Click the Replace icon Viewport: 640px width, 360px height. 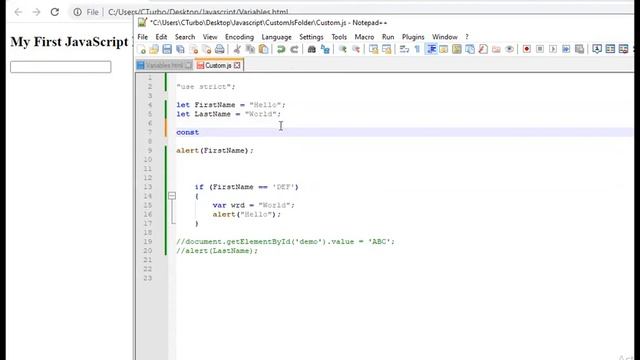tap(325, 49)
